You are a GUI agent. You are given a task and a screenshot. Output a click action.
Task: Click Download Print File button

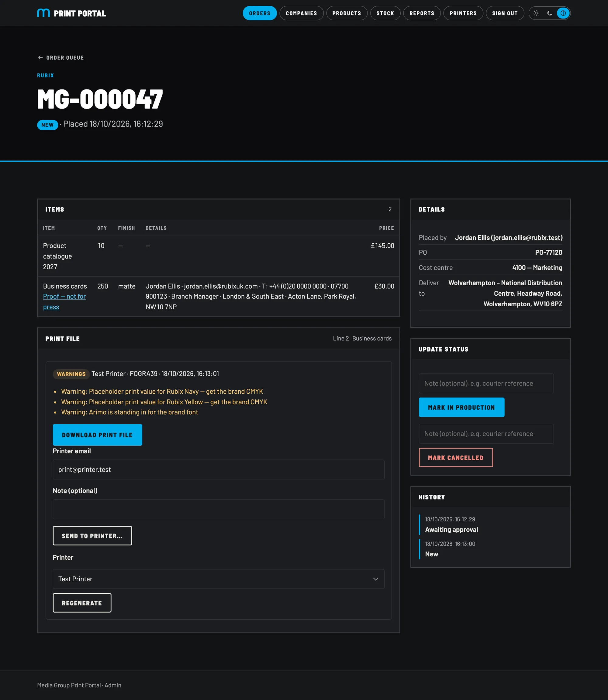pyautogui.click(x=97, y=434)
